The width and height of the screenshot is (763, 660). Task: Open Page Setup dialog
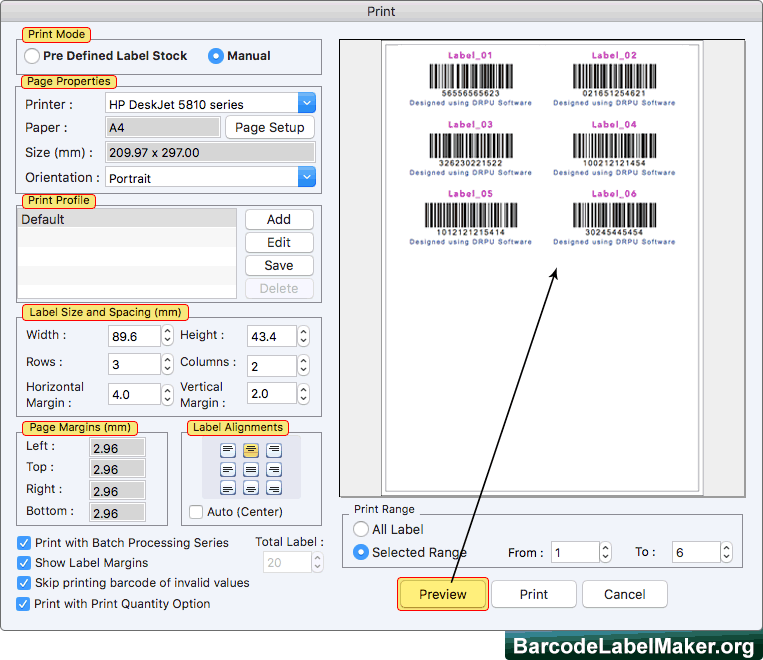click(270, 128)
